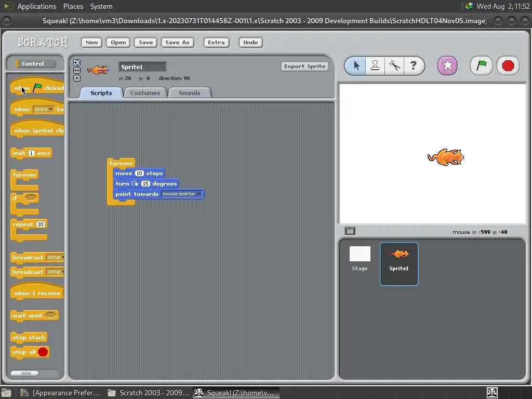Screen dimensions: 532x399
Task: Click the Undo button
Action: pyautogui.click(x=250, y=43)
